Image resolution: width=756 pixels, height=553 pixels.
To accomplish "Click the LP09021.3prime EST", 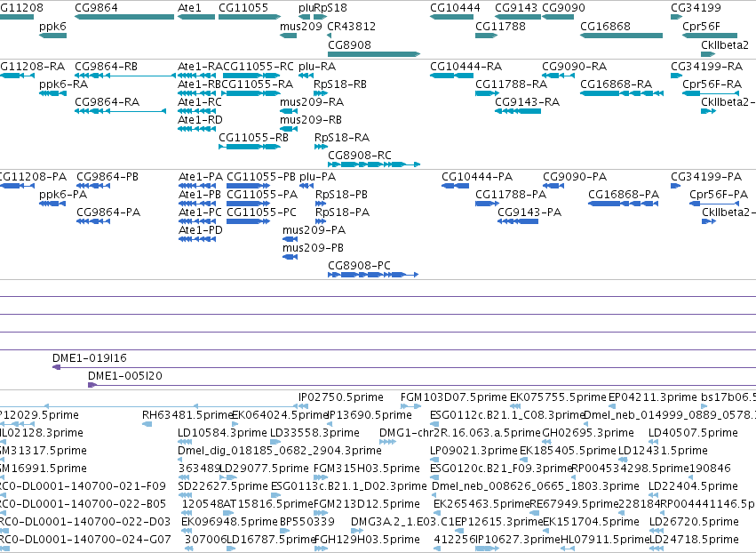I will pos(435,460).
